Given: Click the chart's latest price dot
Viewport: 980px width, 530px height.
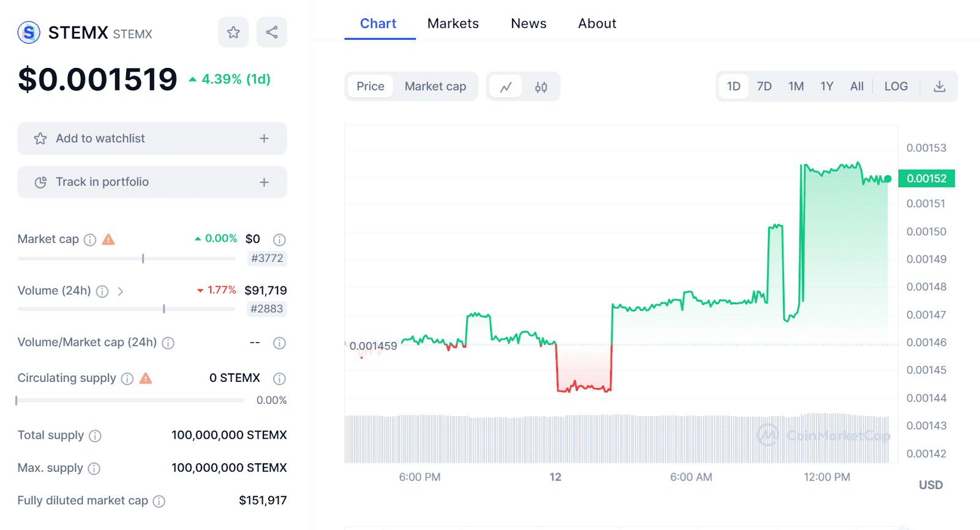Looking at the screenshot, I should (888, 179).
